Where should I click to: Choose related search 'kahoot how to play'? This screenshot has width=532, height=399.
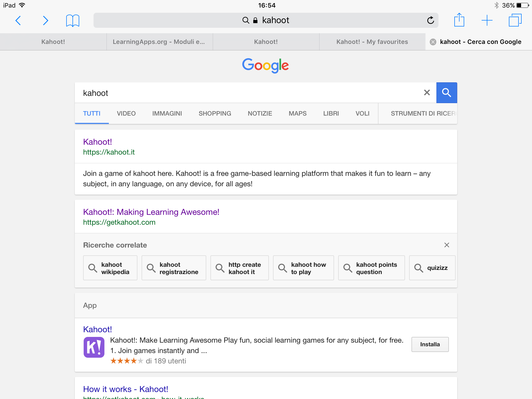303,268
